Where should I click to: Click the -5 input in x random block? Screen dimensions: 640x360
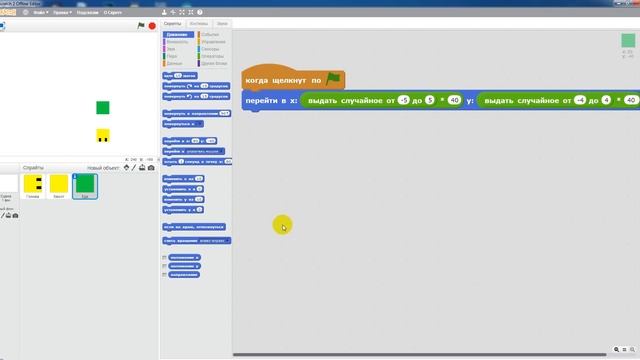click(x=403, y=100)
